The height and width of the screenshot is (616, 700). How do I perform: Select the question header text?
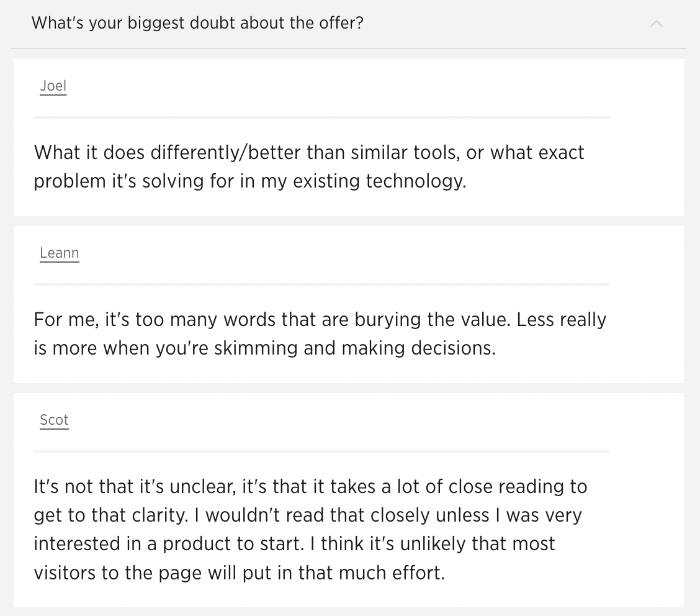[197, 23]
